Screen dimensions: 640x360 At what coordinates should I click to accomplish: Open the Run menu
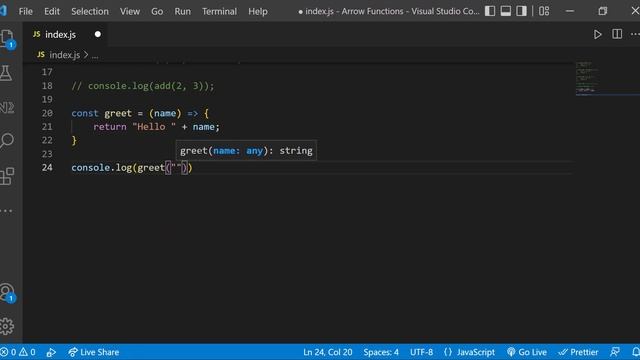182,11
